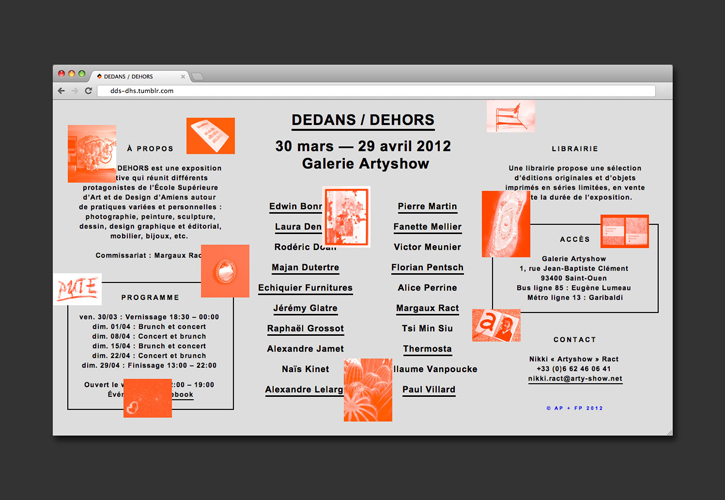Click orange graffiti image at top left

(92, 154)
